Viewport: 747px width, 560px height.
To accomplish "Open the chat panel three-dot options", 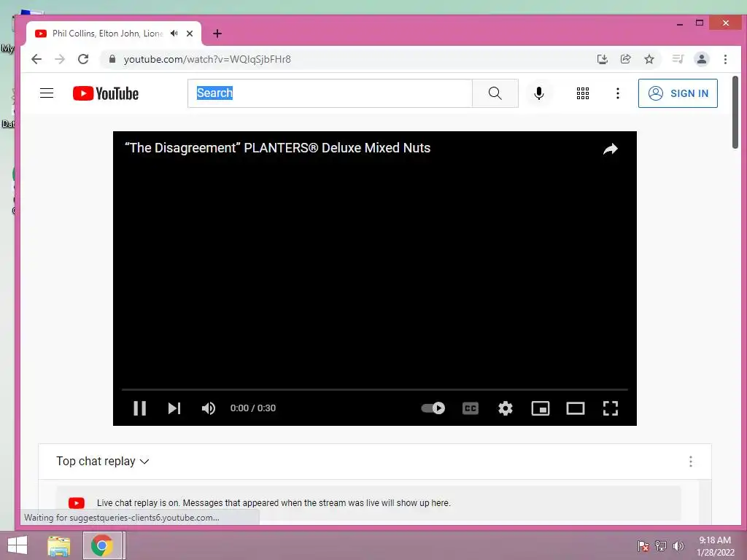I will click(691, 461).
